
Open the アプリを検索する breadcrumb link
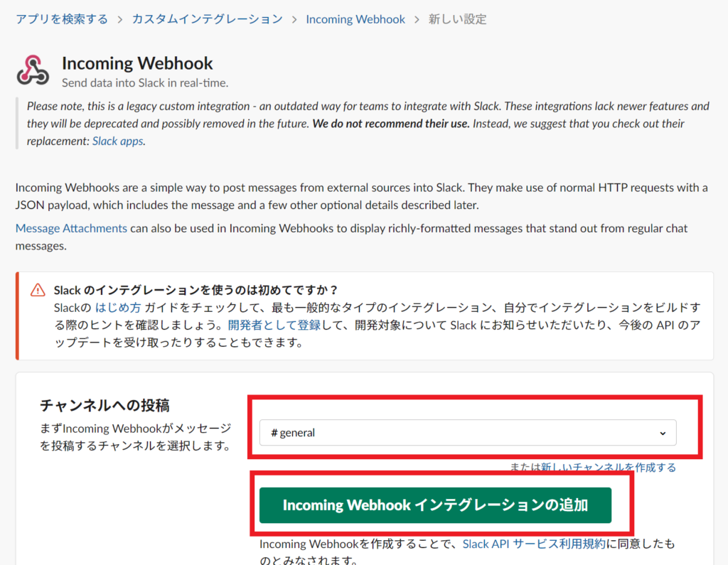pos(62,19)
